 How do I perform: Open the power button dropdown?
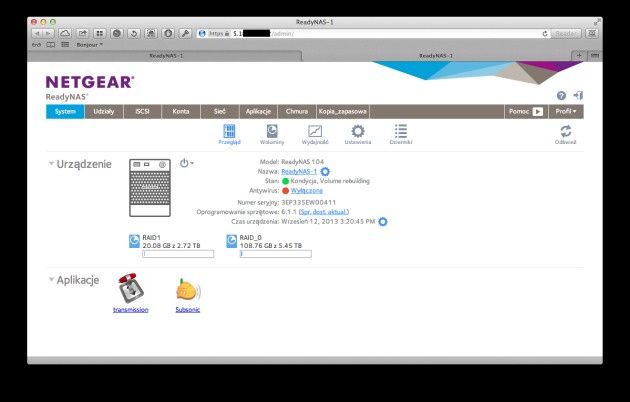point(187,163)
